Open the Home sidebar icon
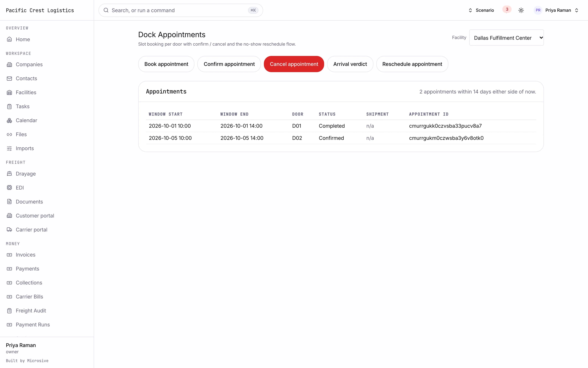588x368 pixels. pyautogui.click(x=9, y=39)
